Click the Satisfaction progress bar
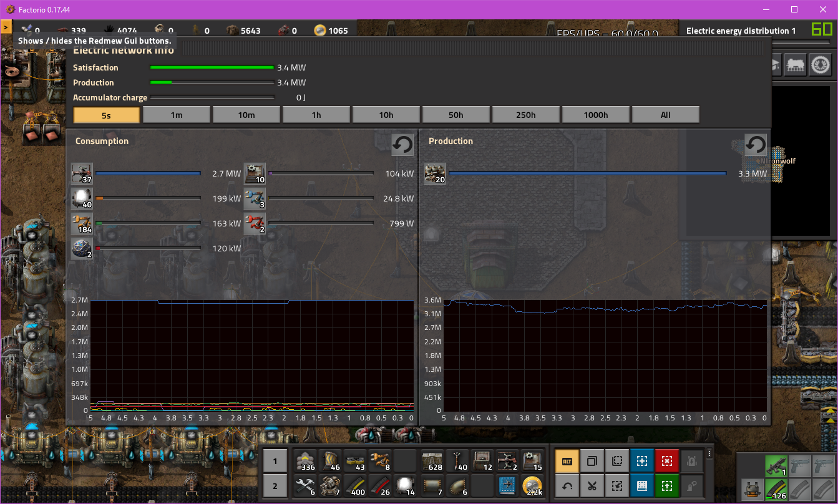This screenshot has width=838, height=504. (212, 67)
